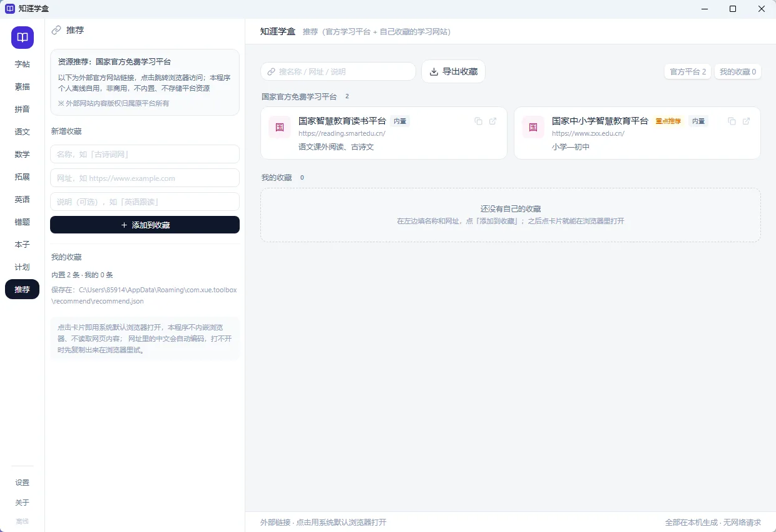
Task: Switch to 数学 in the sidebar
Action: [x=23, y=154]
